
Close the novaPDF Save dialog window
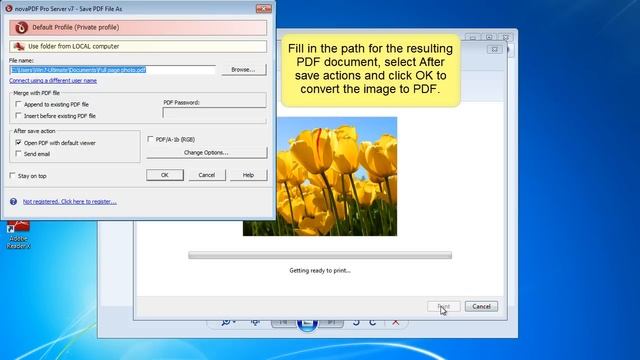pos(264,9)
